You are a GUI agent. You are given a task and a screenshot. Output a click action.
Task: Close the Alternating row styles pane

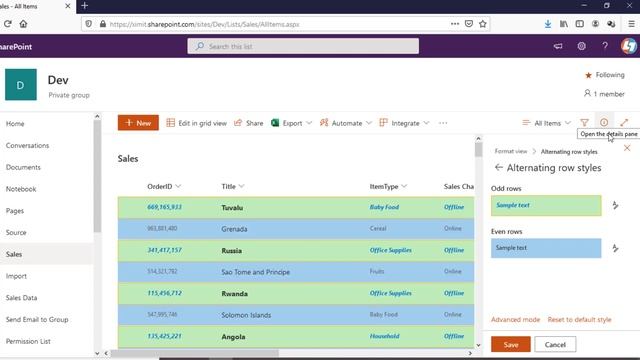click(627, 148)
